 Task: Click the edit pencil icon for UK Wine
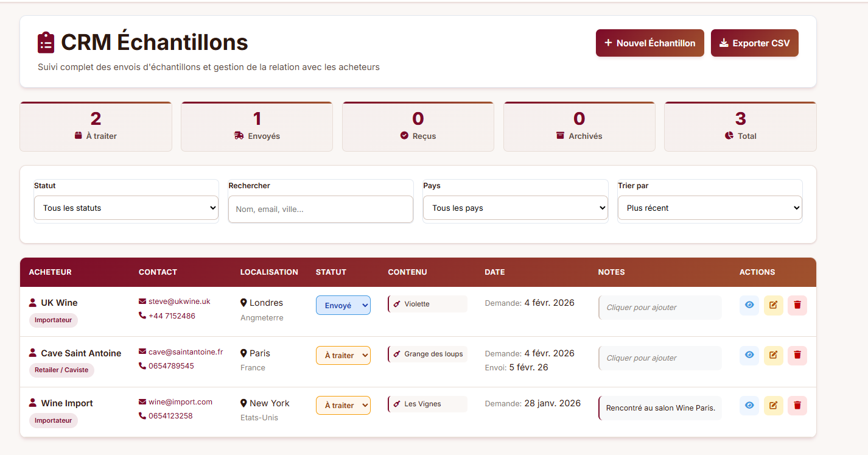(774, 305)
